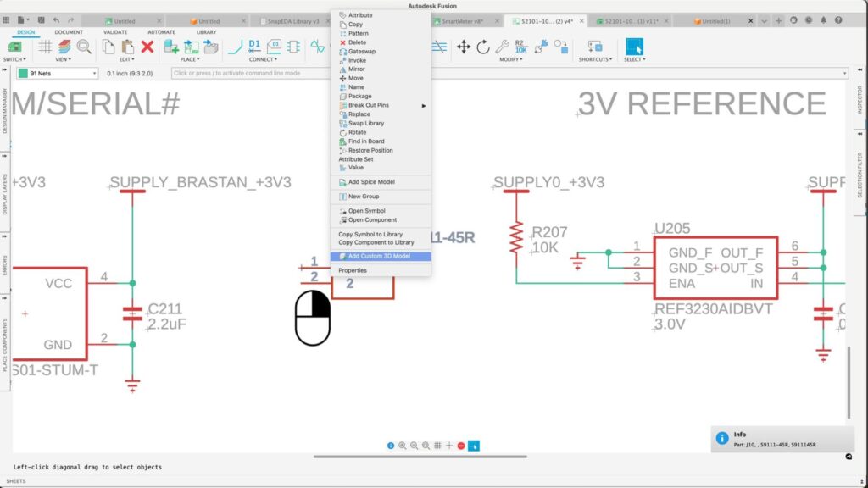Select the Rotate tool in toolbar
This screenshot has height=488, width=868.
(x=483, y=47)
